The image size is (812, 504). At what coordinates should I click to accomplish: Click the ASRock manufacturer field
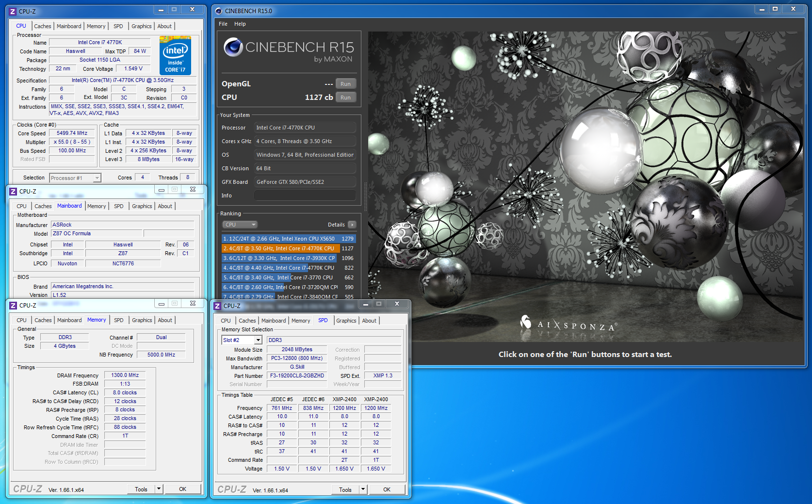[x=123, y=225]
